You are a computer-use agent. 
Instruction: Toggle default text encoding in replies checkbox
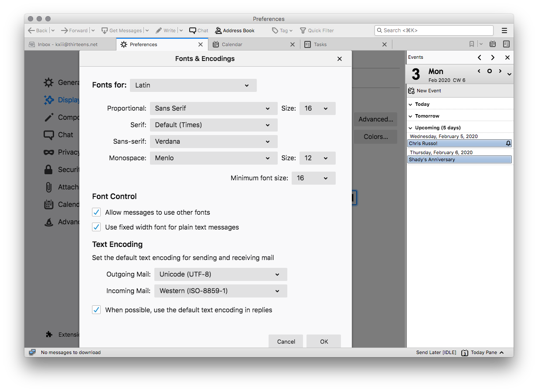coord(96,310)
